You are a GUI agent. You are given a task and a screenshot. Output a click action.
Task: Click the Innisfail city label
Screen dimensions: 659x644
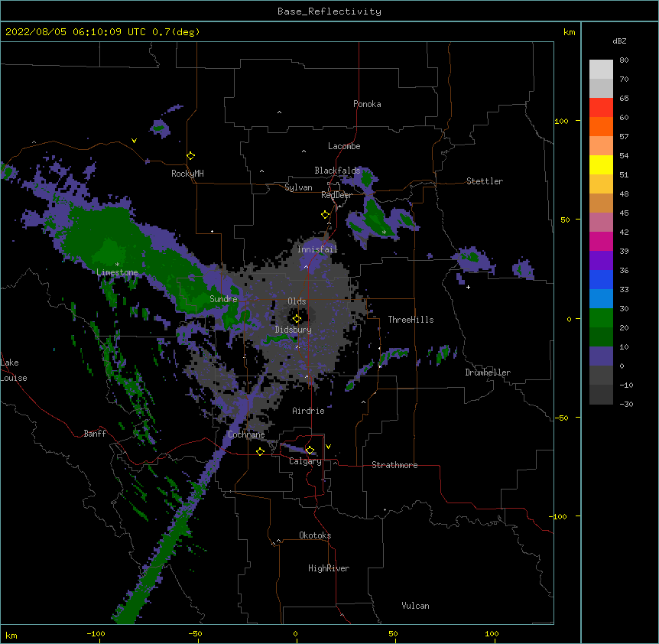pyautogui.click(x=317, y=249)
